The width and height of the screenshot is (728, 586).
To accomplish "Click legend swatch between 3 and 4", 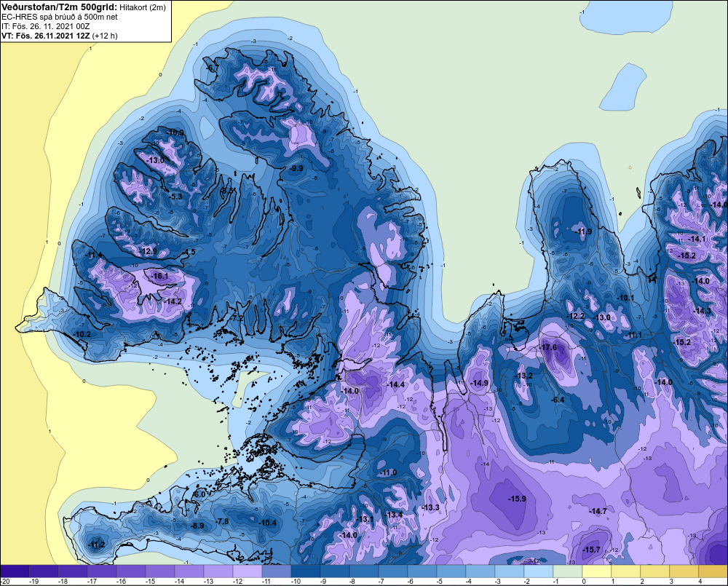I will point(684,571).
